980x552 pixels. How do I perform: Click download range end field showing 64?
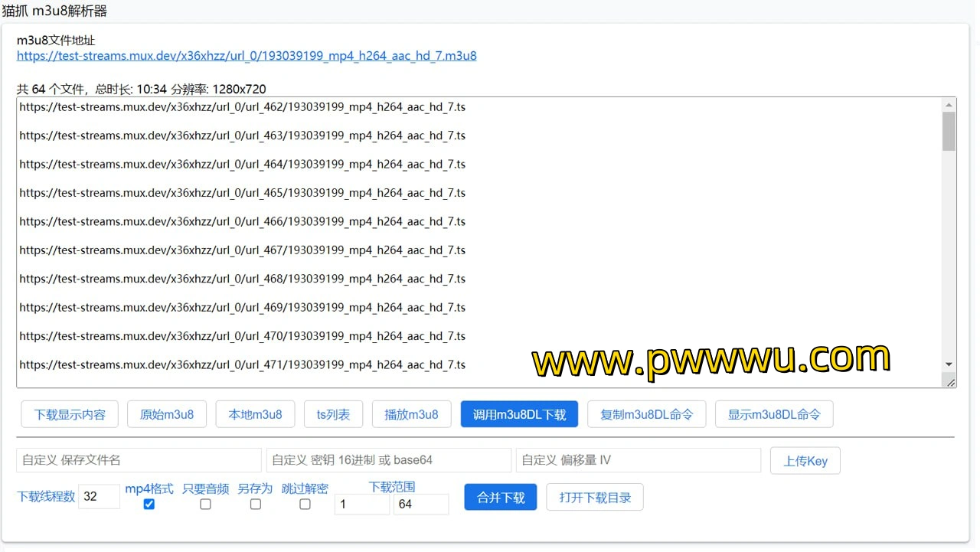point(421,504)
